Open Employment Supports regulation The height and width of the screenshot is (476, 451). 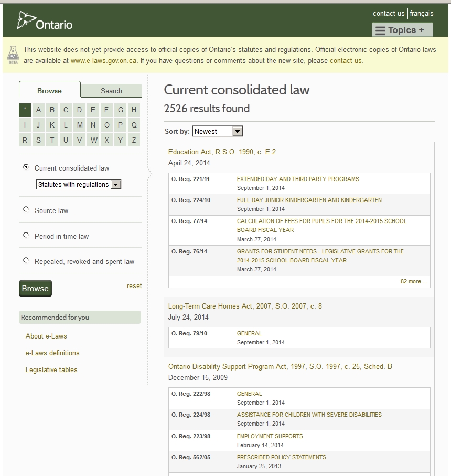click(x=270, y=436)
